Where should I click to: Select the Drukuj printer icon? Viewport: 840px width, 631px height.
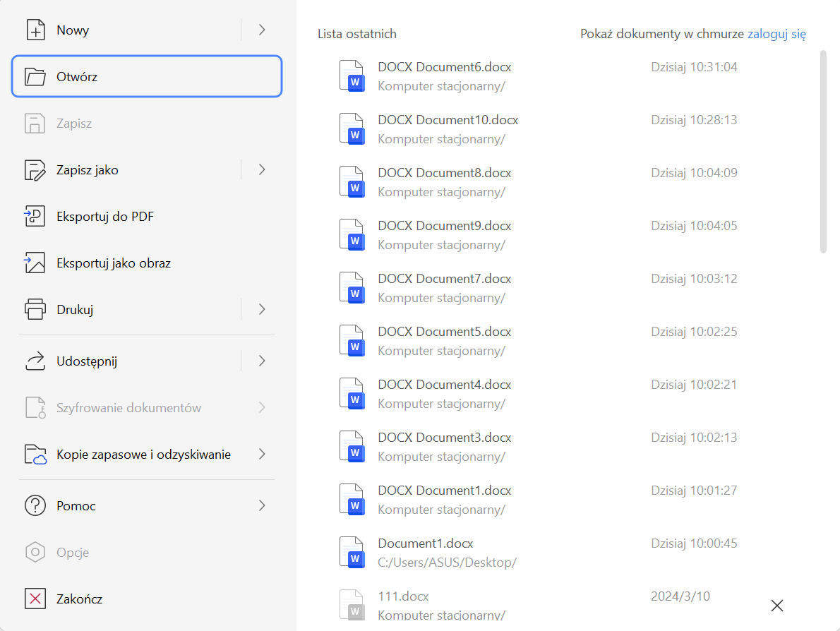coord(35,309)
